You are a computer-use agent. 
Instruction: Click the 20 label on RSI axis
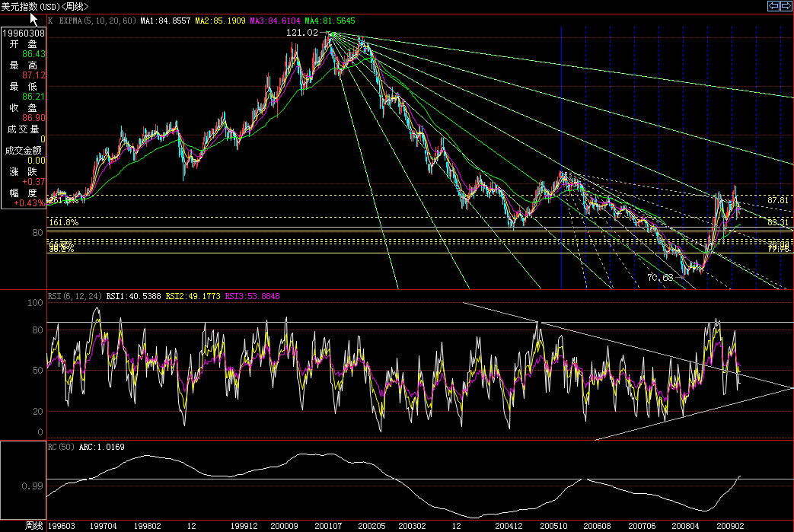click(38, 412)
